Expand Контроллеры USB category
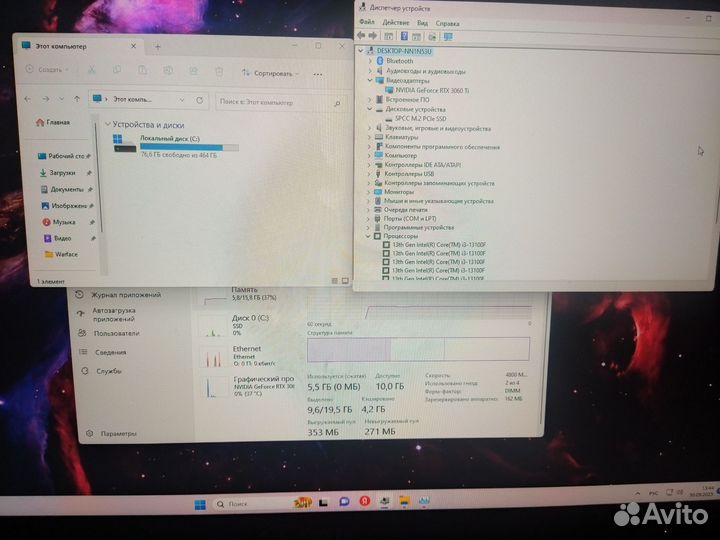 368,174
